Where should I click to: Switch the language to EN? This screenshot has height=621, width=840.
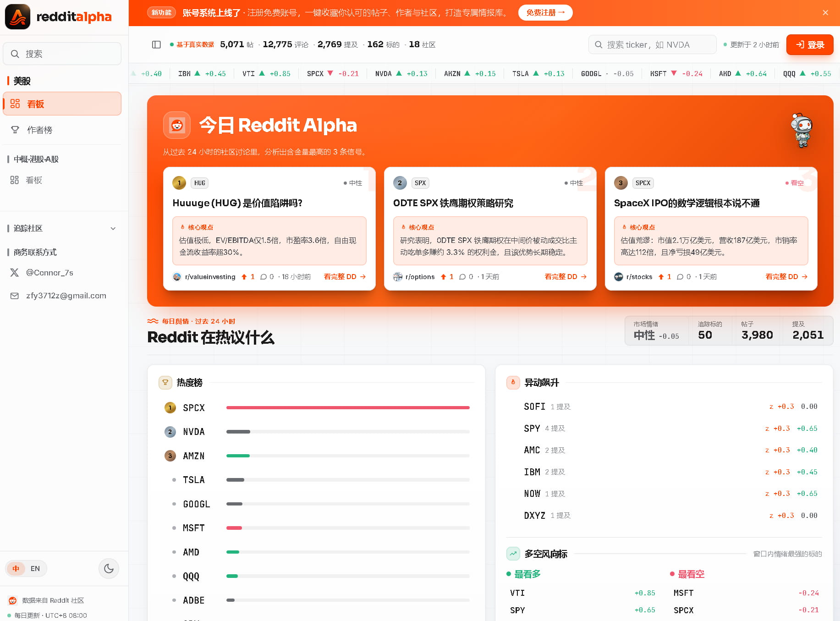pyautogui.click(x=35, y=569)
